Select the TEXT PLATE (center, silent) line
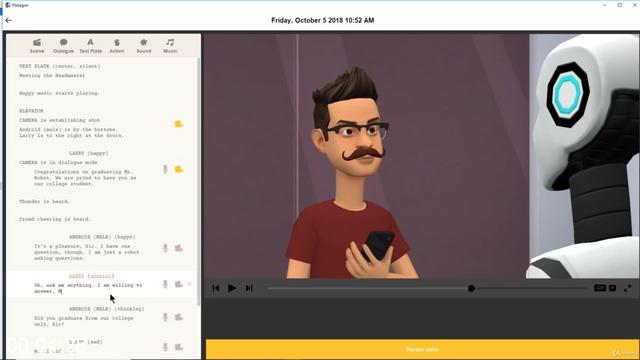 point(60,66)
